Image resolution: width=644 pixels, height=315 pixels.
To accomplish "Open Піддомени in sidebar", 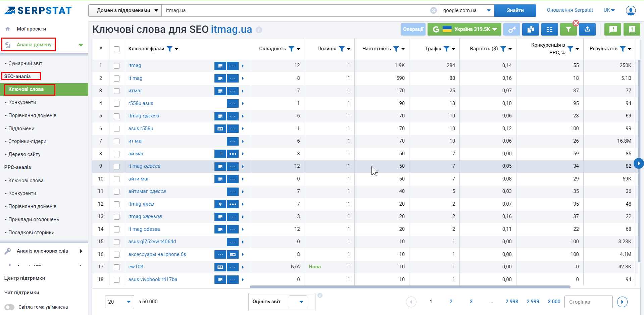I will [x=21, y=128].
